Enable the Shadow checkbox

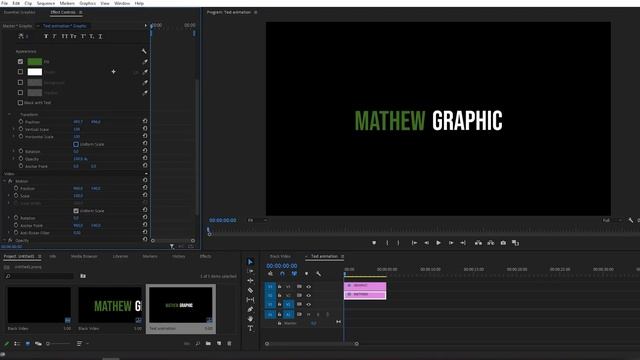pyautogui.click(x=20, y=93)
